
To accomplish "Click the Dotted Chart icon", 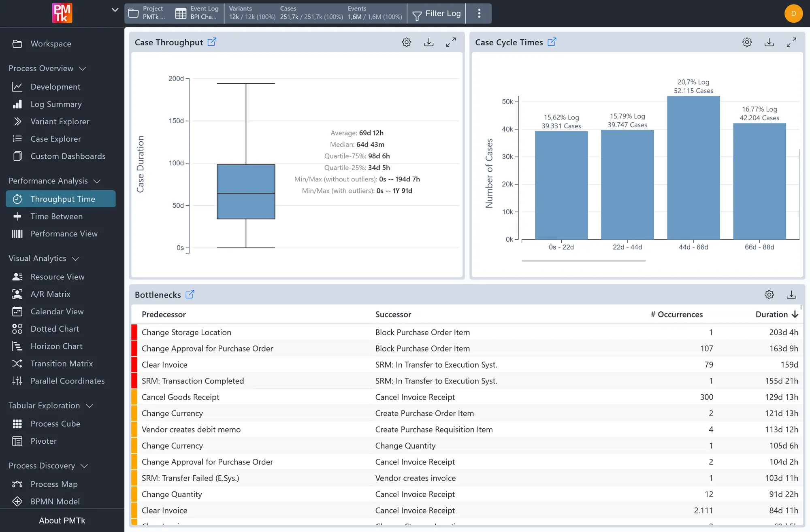I will coord(17,329).
